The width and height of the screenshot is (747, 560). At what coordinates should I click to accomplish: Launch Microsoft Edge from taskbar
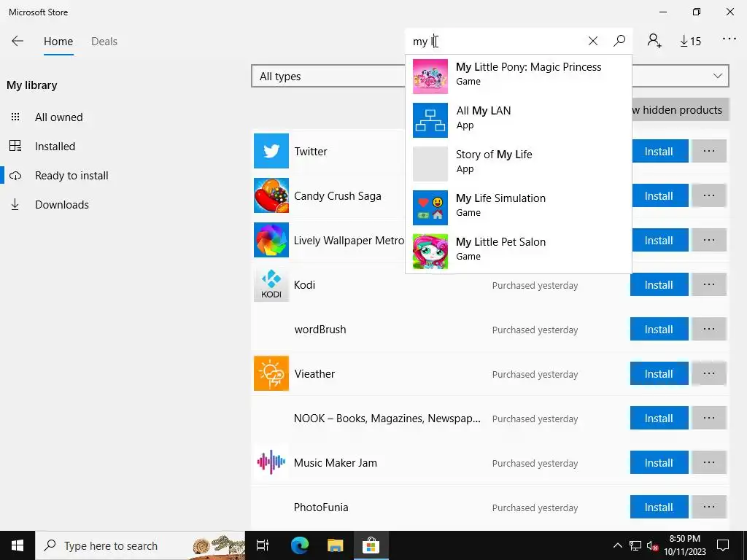pos(300,545)
